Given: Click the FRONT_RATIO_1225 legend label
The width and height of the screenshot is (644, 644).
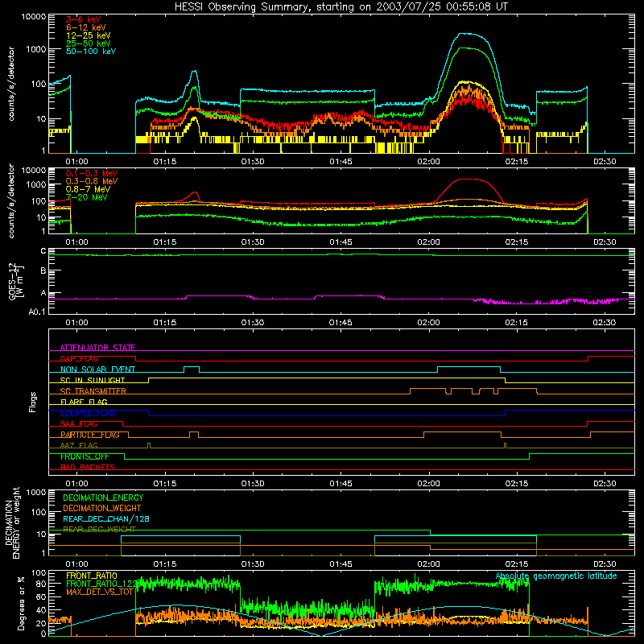Looking at the screenshot, I should pyautogui.click(x=101, y=584).
